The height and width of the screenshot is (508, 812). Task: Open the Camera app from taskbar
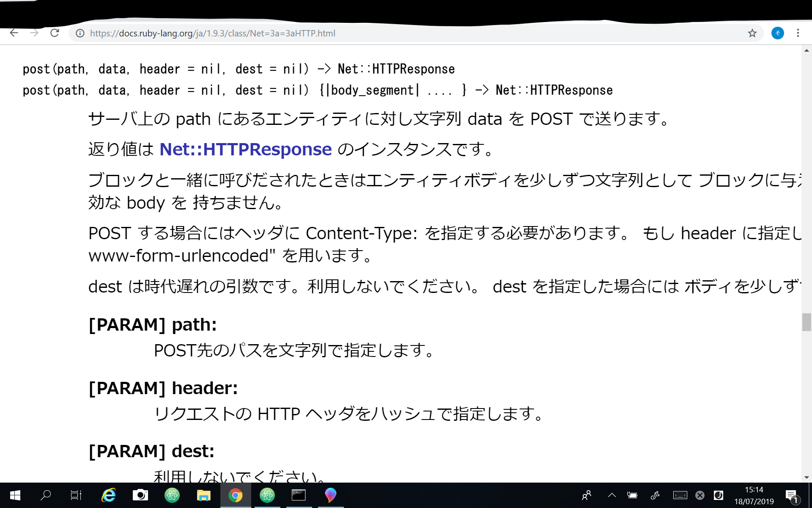pos(140,495)
